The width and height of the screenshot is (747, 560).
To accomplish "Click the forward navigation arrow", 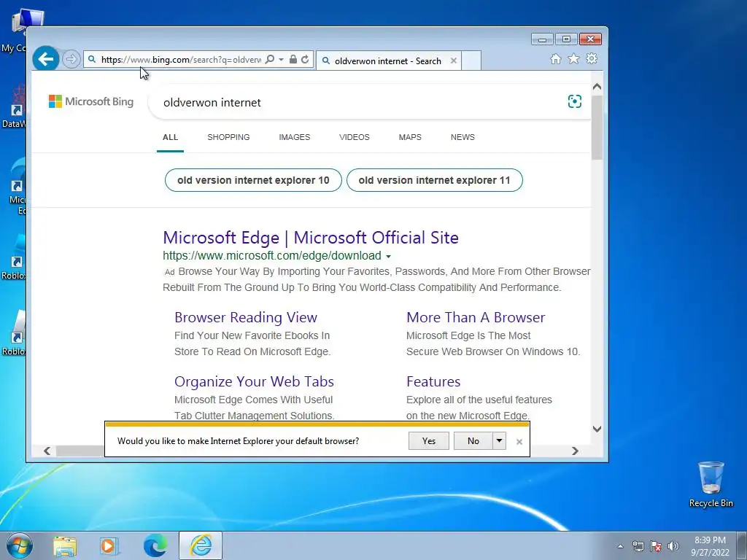I will click(x=71, y=60).
